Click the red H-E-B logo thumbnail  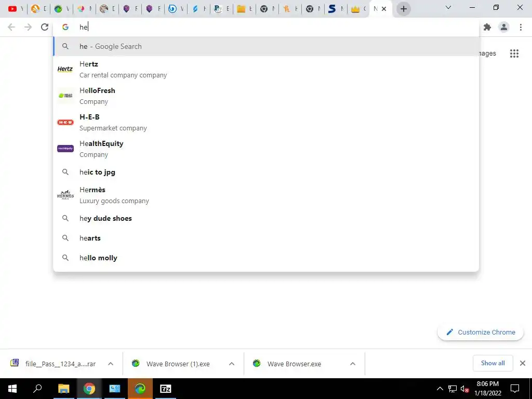coord(65,122)
